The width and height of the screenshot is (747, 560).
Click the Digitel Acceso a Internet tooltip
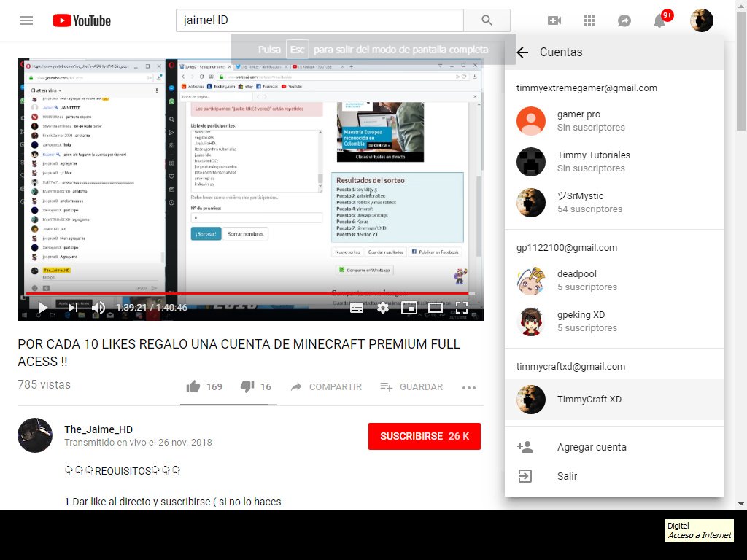coord(700,531)
